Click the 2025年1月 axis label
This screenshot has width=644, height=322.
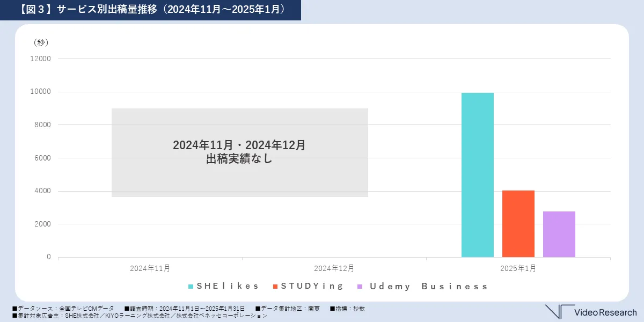pyautogui.click(x=518, y=268)
